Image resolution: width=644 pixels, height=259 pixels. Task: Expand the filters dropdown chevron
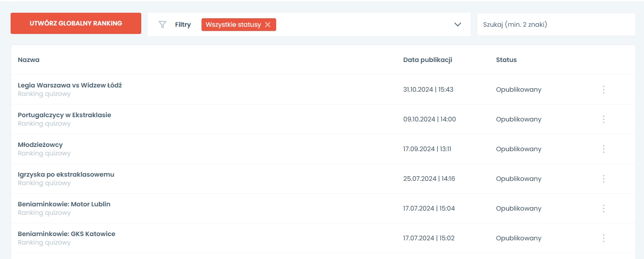(457, 25)
